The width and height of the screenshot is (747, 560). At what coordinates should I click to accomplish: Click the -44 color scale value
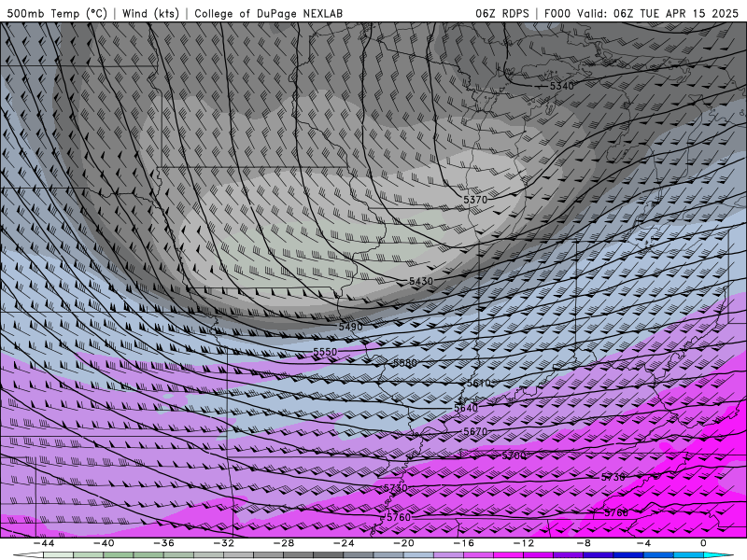(44, 543)
